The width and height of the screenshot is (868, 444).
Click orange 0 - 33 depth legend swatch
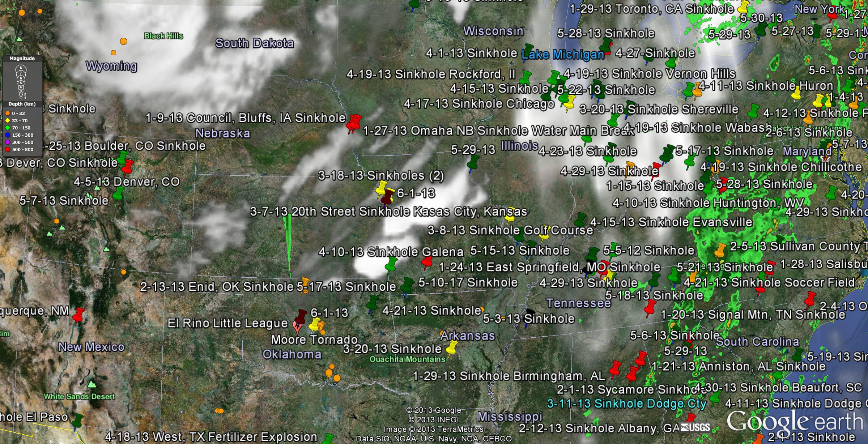click(x=7, y=114)
